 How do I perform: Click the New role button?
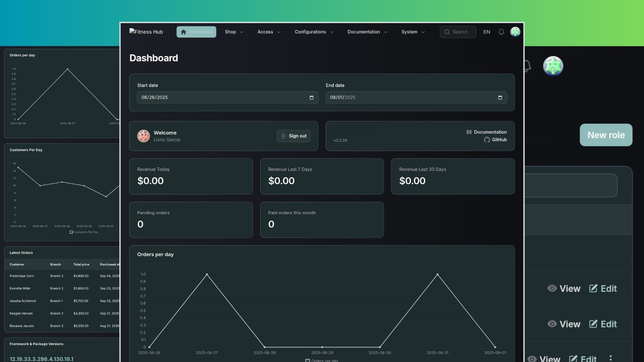pyautogui.click(x=606, y=135)
